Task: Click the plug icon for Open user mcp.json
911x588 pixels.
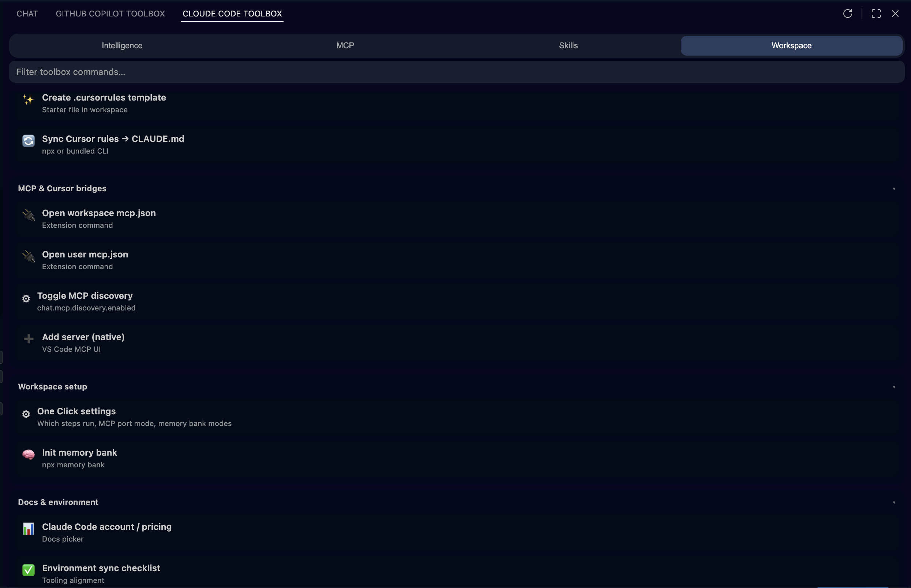Action: coord(28,257)
